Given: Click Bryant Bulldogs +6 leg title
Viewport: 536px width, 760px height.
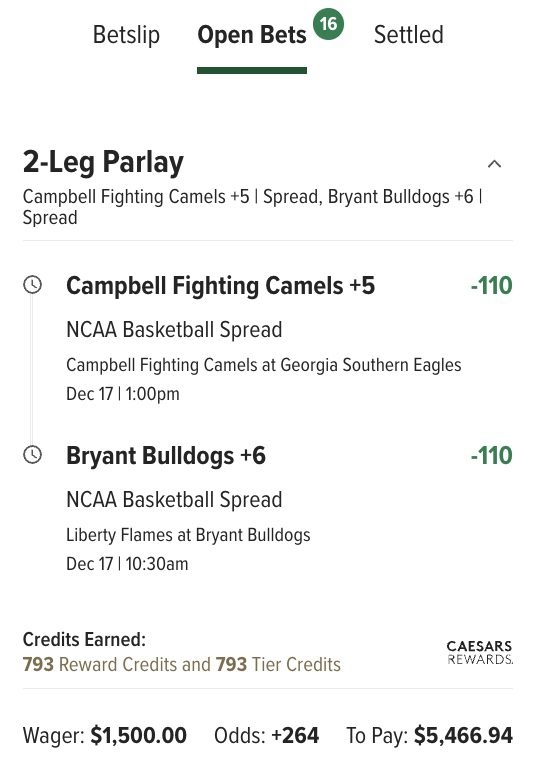Looking at the screenshot, I should [x=166, y=456].
